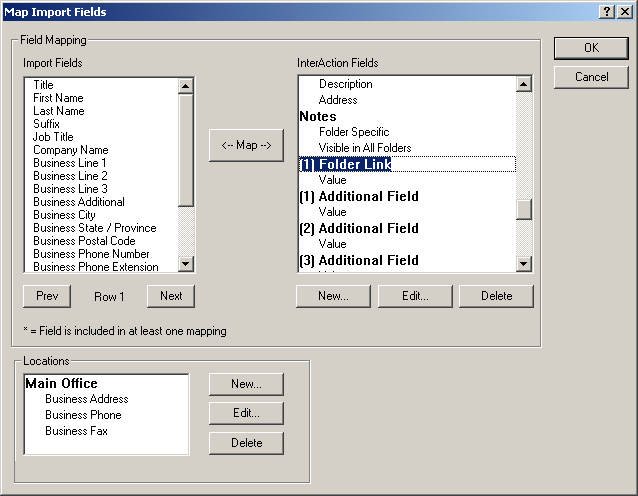Select (3) Additional Field heading

click(x=359, y=260)
